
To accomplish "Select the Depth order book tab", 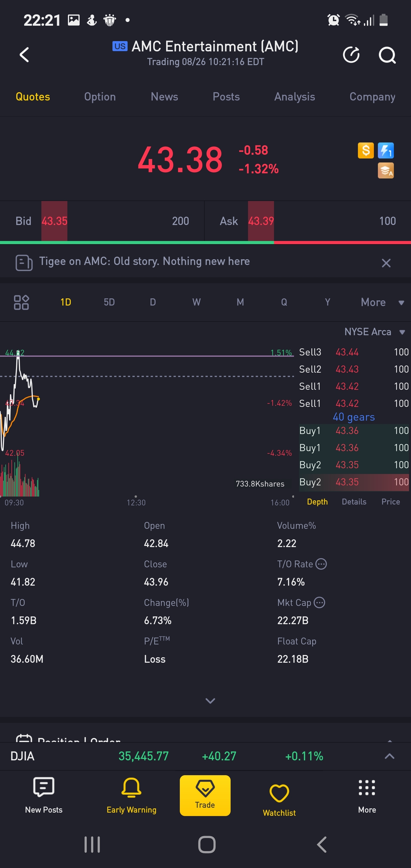I will [317, 502].
